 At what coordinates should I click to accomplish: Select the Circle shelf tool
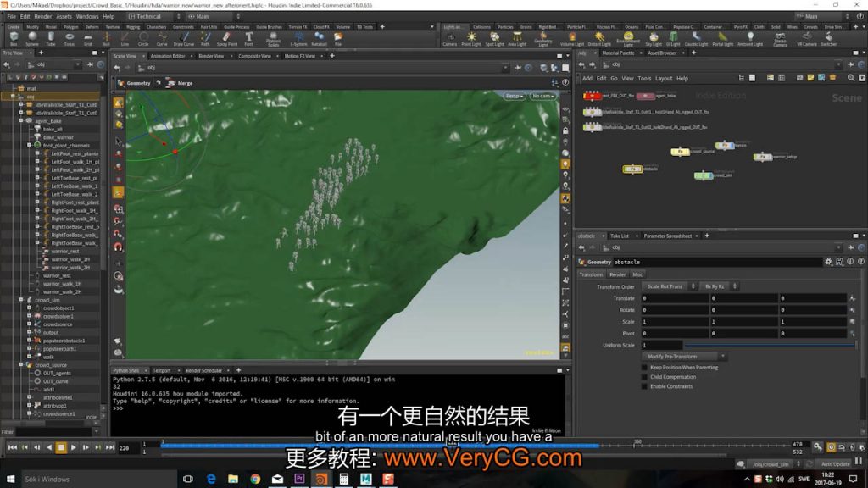pos(143,39)
